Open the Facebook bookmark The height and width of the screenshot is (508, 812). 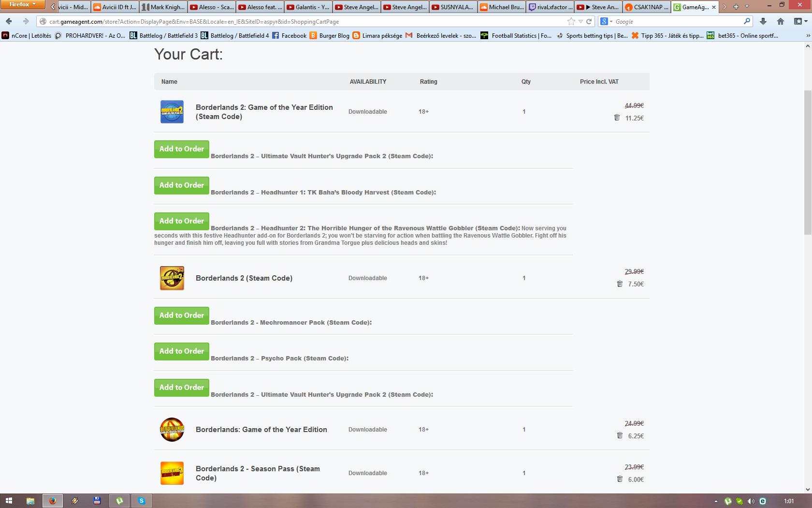pos(289,35)
